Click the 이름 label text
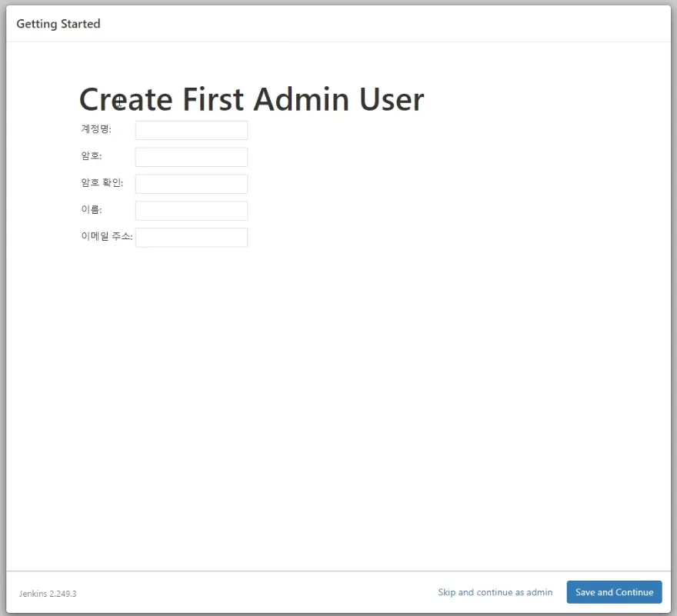 (91, 210)
